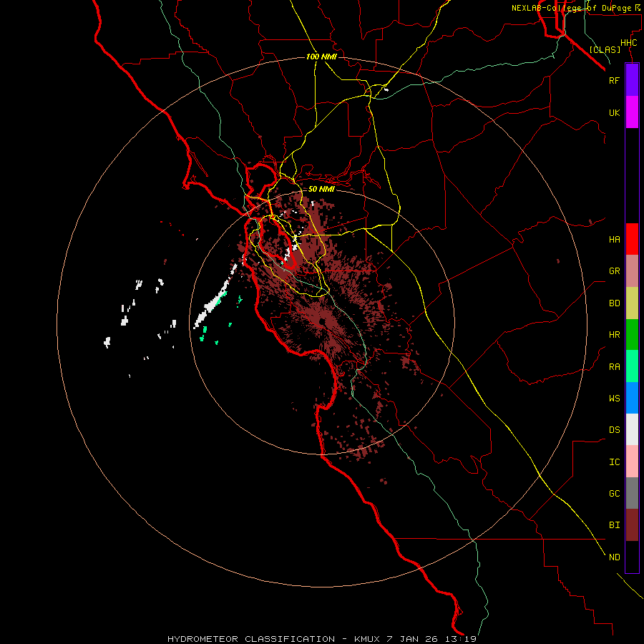644x644 pixels.
Task: Click the UK legend label
Action: coord(614,112)
